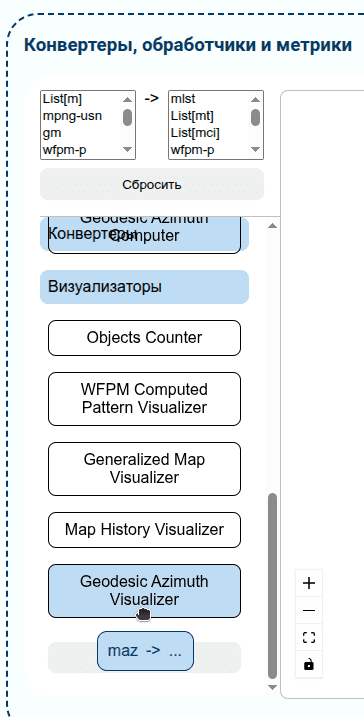The width and height of the screenshot is (364, 717).
Task: Pick Map History Visualizer
Action: 144,530
